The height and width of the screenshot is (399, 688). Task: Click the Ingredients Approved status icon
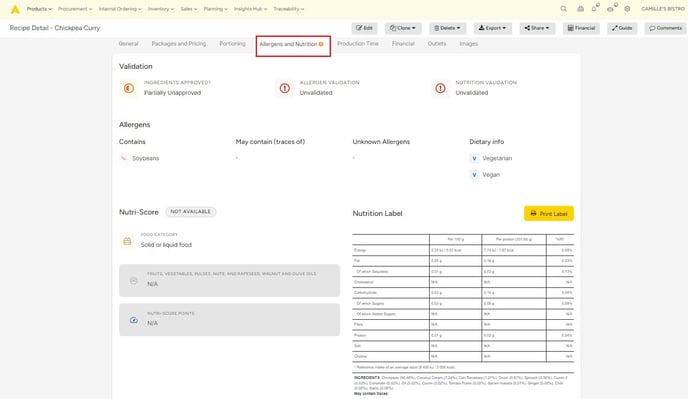click(x=129, y=88)
